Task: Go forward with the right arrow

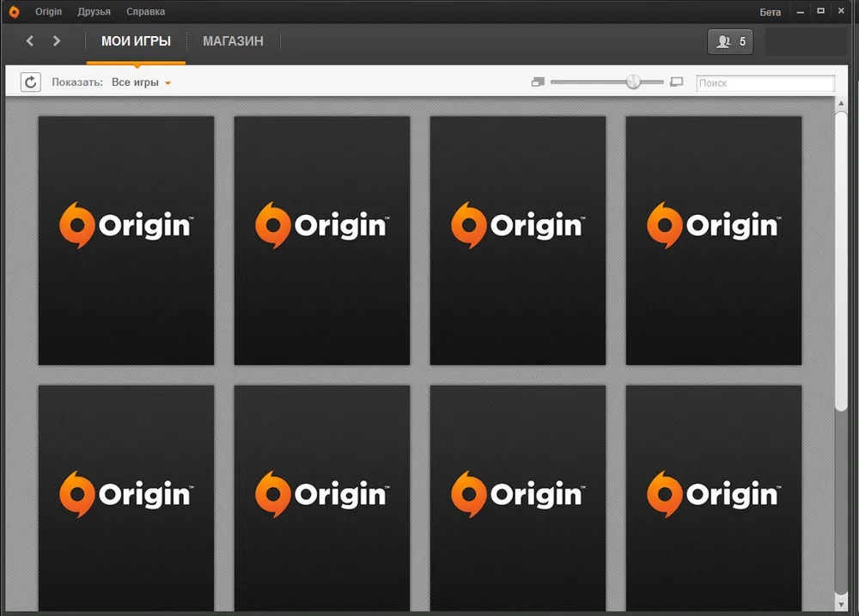Action: point(57,40)
